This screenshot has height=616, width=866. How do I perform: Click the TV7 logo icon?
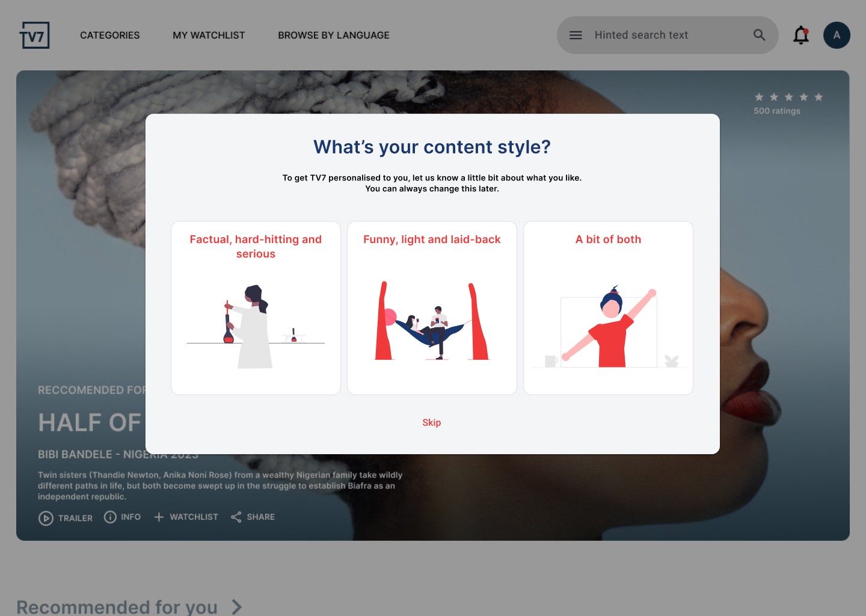point(35,35)
